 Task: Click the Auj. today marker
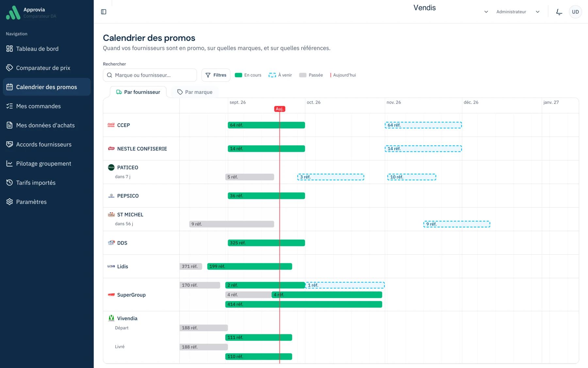click(280, 109)
